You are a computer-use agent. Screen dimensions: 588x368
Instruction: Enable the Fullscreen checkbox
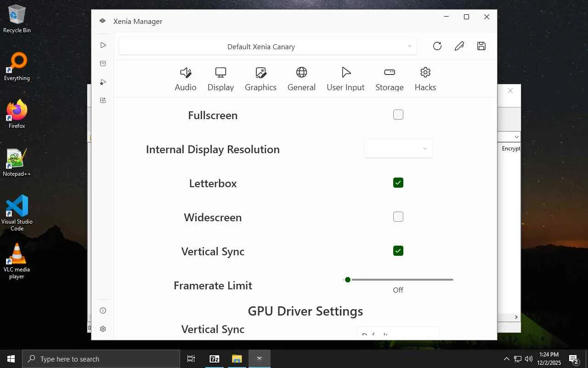(x=398, y=115)
